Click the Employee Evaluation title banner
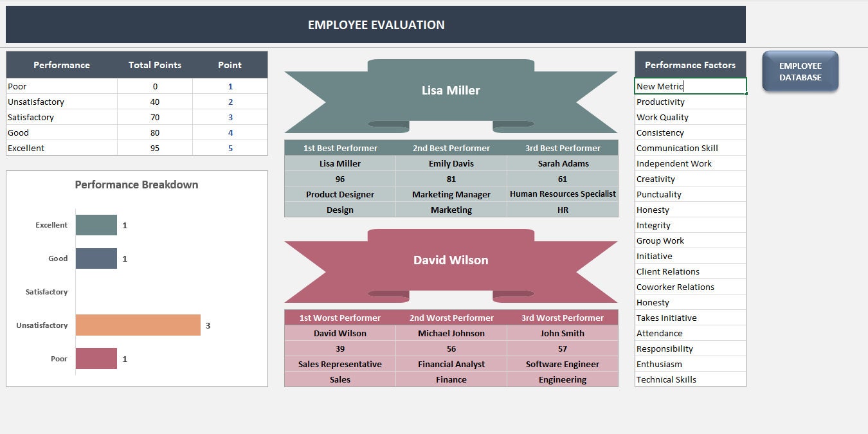Image resolution: width=868 pixels, height=434 pixels. click(375, 24)
